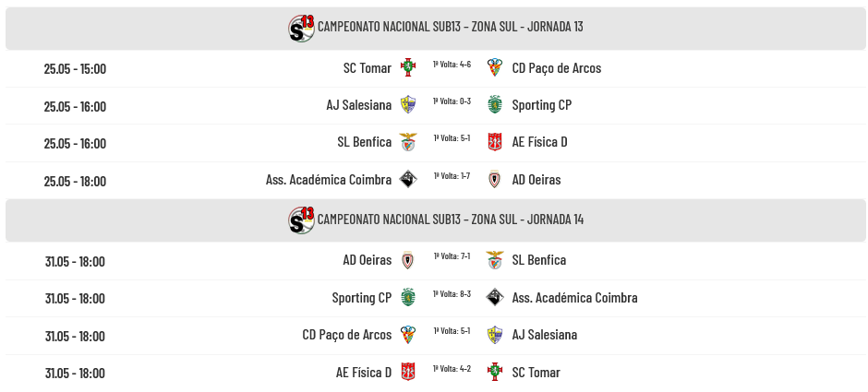868x392 pixels.
Task: Click the 1ª Volta: 8-3 result label
Action: click(452, 293)
